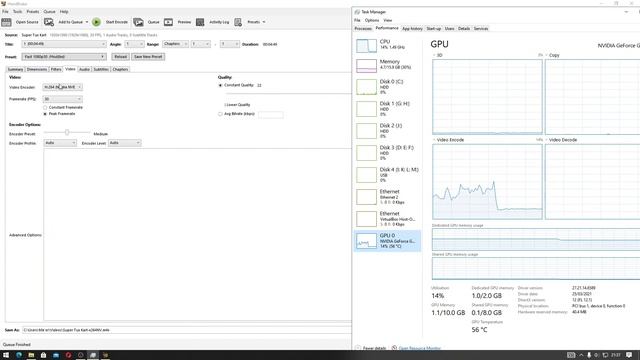Open the Mail app from the taskbar
The width and height of the screenshot is (640, 360).
click(56, 355)
